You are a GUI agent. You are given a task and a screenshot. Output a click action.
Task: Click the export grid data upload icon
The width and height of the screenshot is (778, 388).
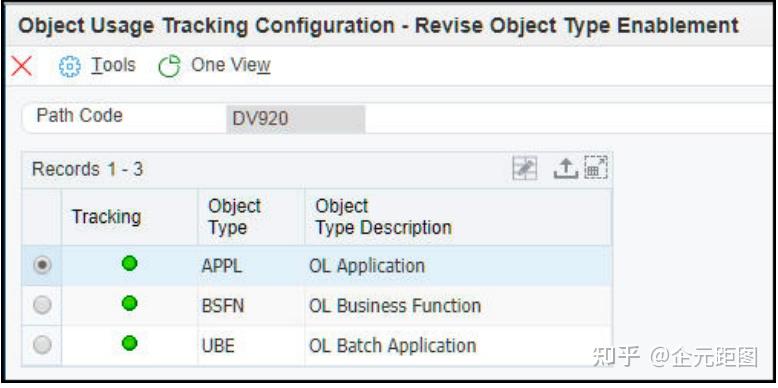click(566, 170)
